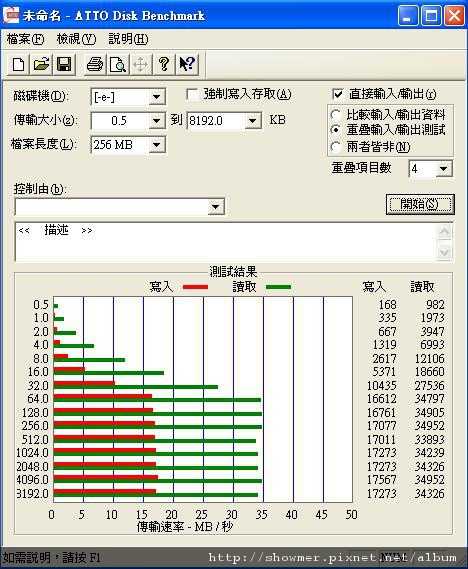Open the 檢視 menu
The image size is (468, 569).
point(76,39)
